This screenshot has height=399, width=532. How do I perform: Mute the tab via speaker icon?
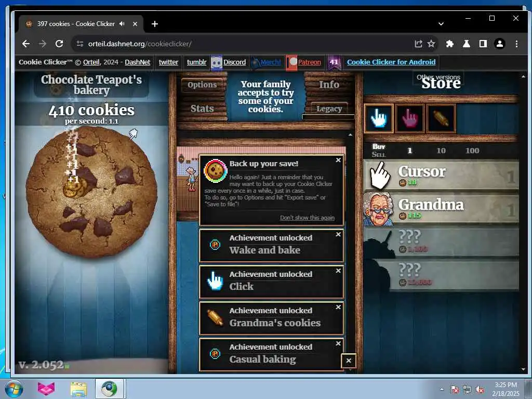click(122, 24)
